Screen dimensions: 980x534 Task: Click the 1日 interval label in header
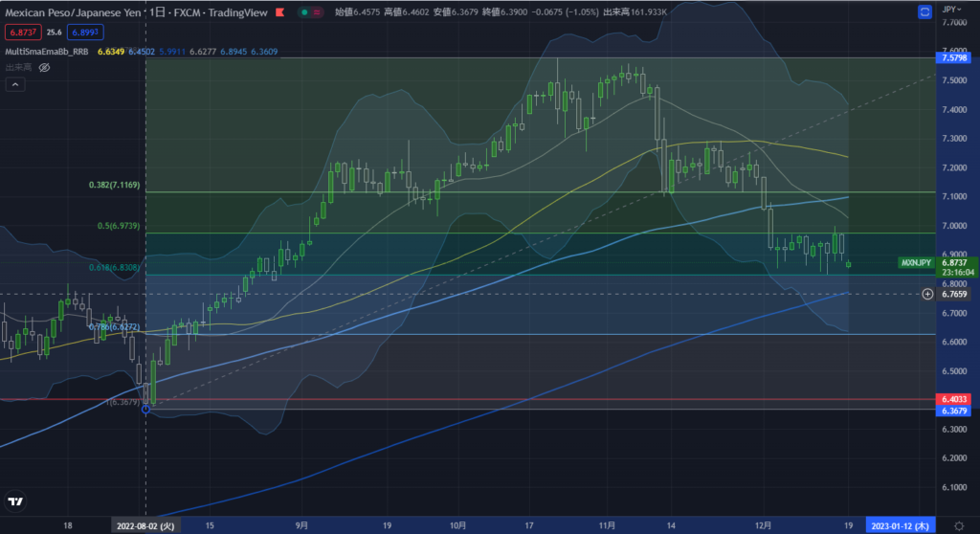pyautogui.click(x=161, y=12)
